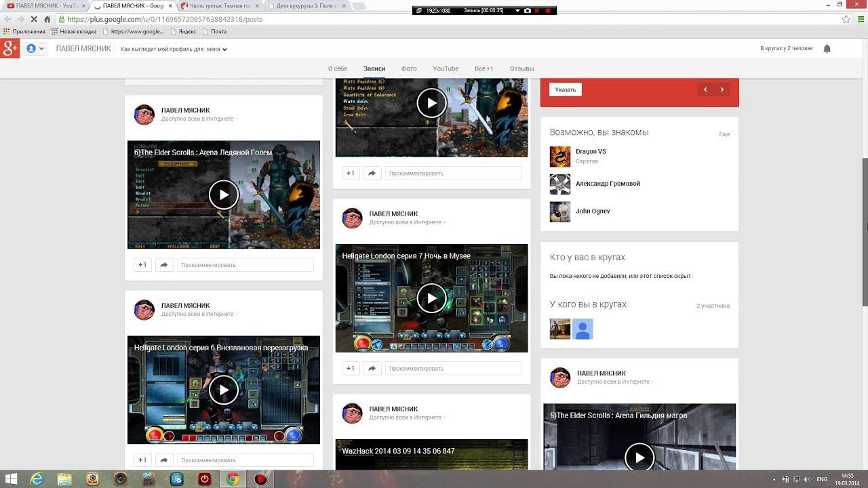The image size is (868, 488).
Task: Open the 'Приложения' apps shortcut in bookmarks bar
Action: (24, 32)
